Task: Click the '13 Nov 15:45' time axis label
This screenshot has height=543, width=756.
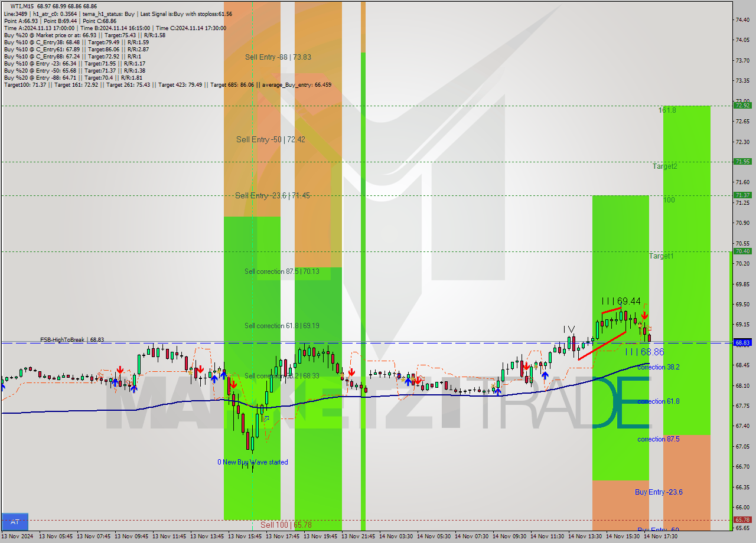Action: click(245, 537)
